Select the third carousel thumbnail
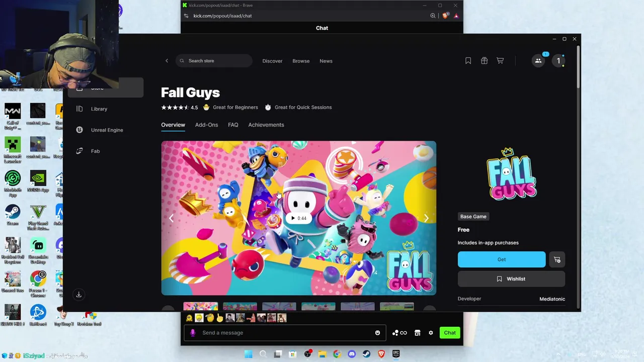The height and width of the screenshot is (362, 644). pyautogui.click(x=279, y=307)
